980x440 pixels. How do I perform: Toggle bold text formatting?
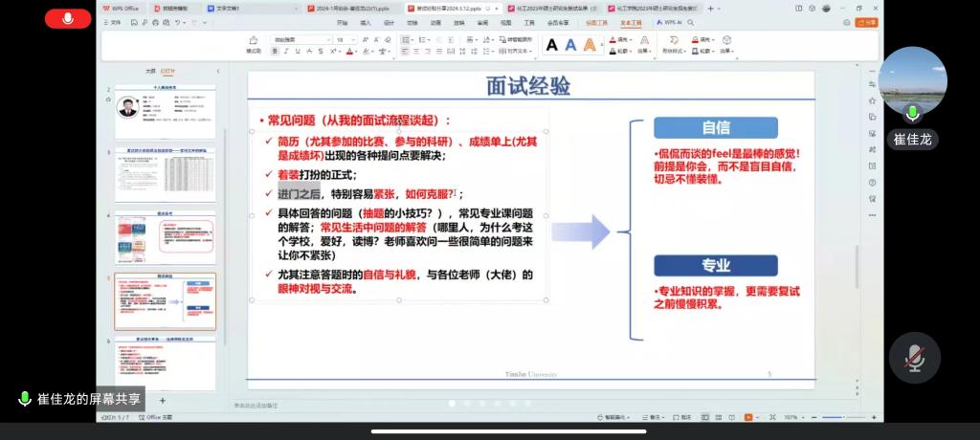(275, 51)
